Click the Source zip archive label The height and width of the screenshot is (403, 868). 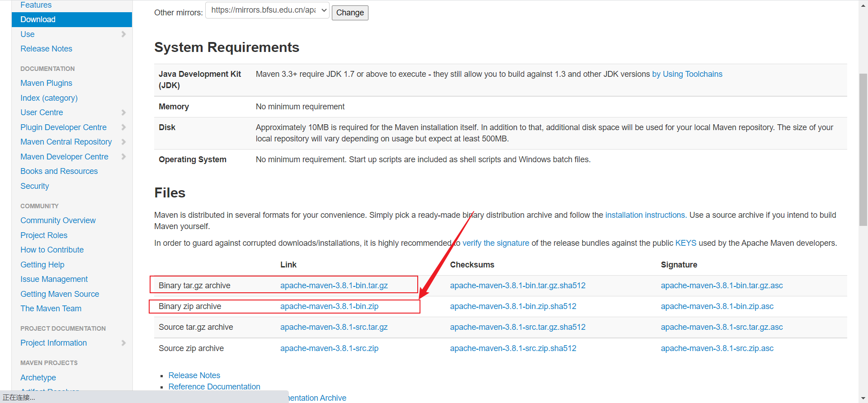click(x=191, y=348)
